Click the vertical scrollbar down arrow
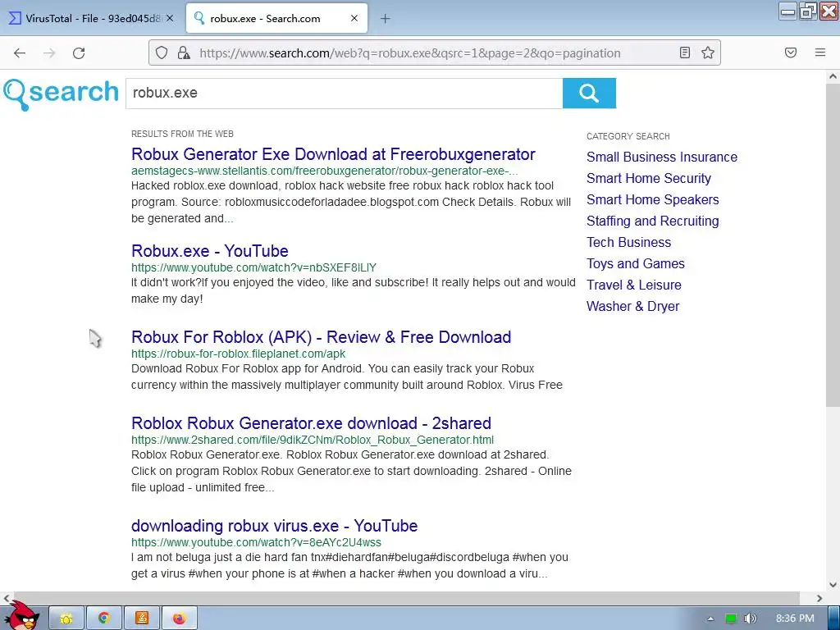The height and width of the screenshot is (630, 840). coord(833,584)
